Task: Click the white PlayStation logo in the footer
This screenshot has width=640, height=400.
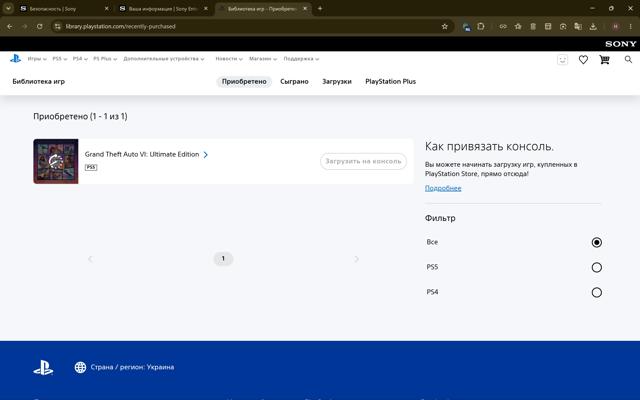Action: [x=43, y=367]
